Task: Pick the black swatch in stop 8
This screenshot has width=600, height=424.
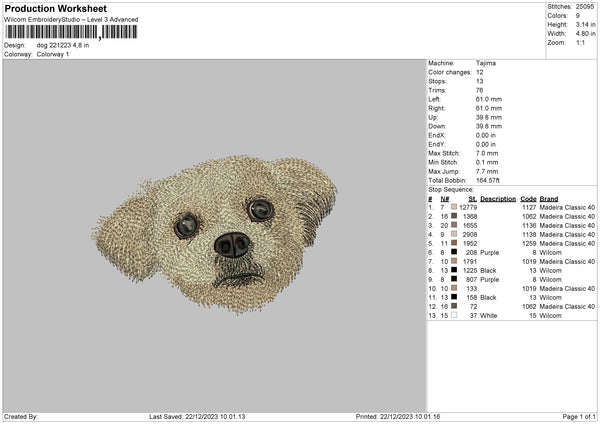Action: tap(456, 270)
